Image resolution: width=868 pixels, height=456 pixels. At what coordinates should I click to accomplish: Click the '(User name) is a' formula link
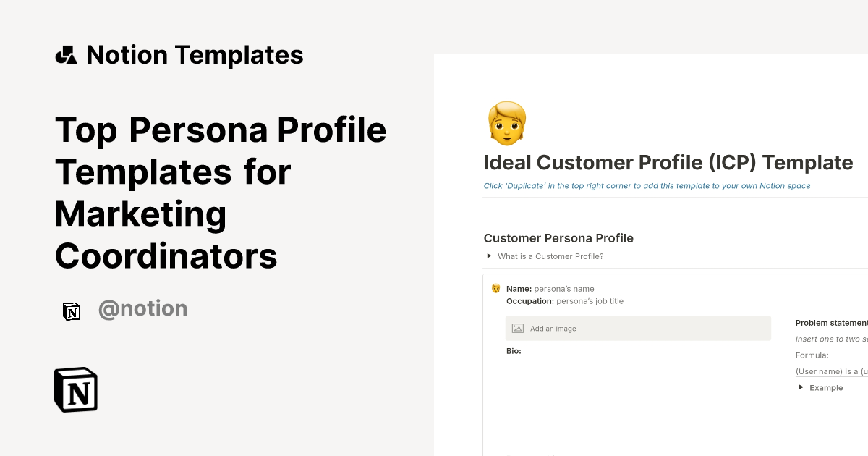click(832, 371)
